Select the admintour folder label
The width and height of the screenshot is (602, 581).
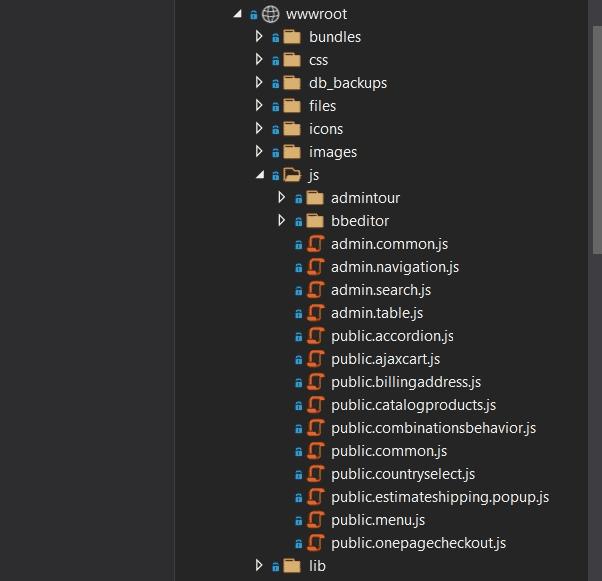365,198
